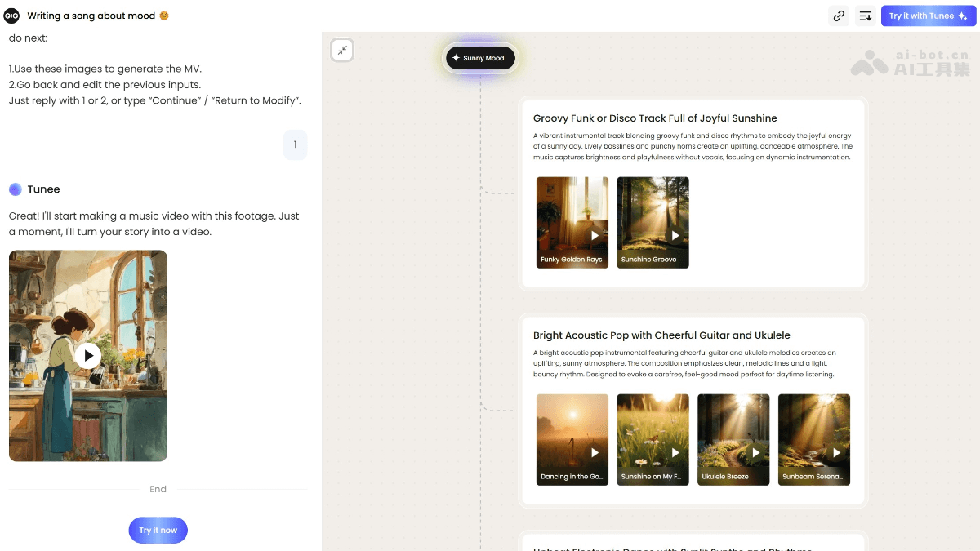Collapse the canvas with the shrink arrows icon

point(342,51)
